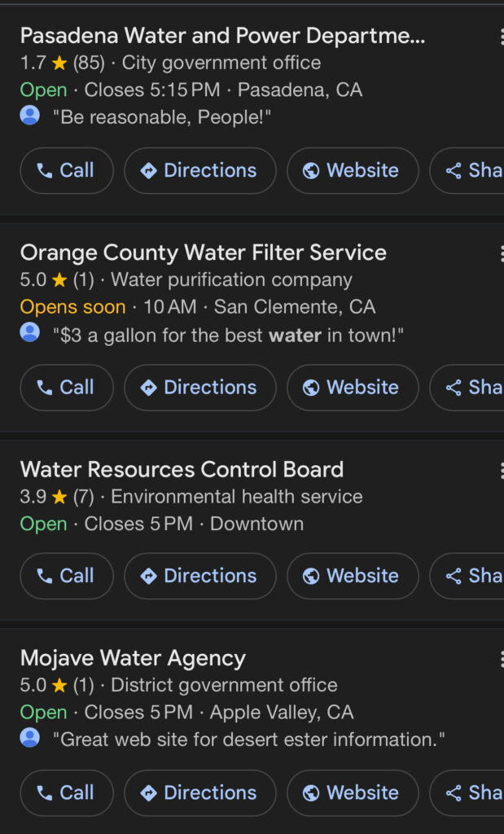Get directions to Water Resources Control Board
The width and height of the screenshot is (504, 834).
click(199, 576)
